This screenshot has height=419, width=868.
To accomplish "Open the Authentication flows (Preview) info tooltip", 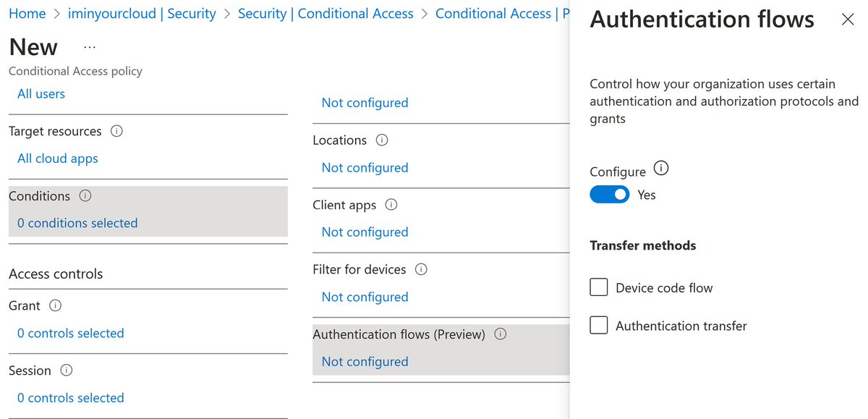I will (x=500, y=334).
